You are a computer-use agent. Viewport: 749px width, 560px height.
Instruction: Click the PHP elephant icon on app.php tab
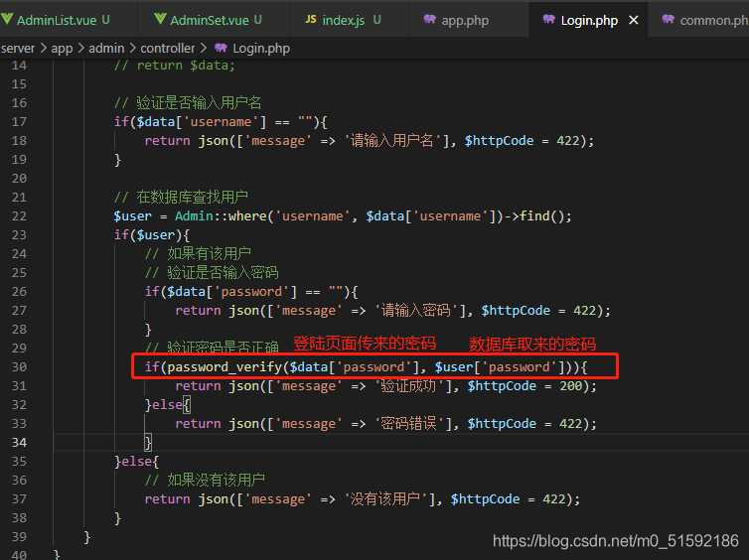coord(430,19)
